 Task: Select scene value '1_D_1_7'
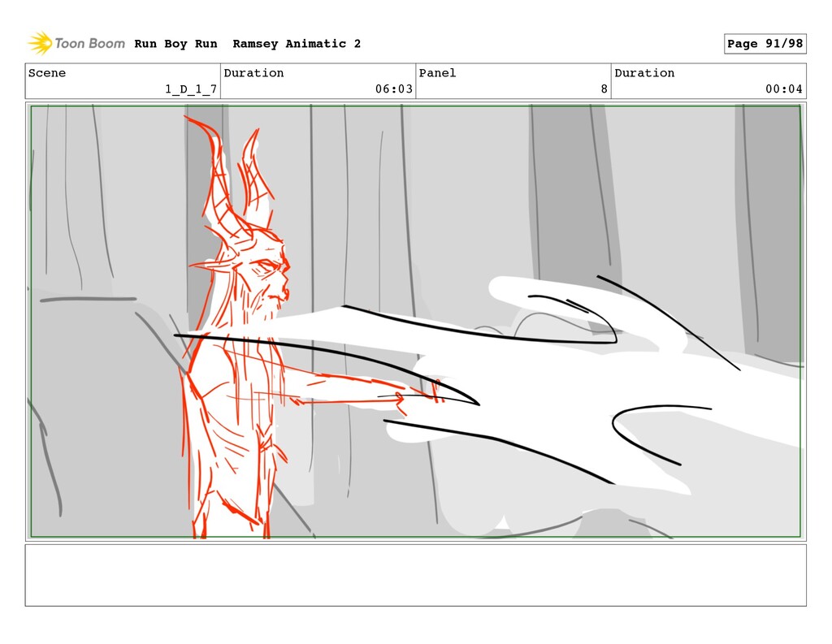coord(191,89)
